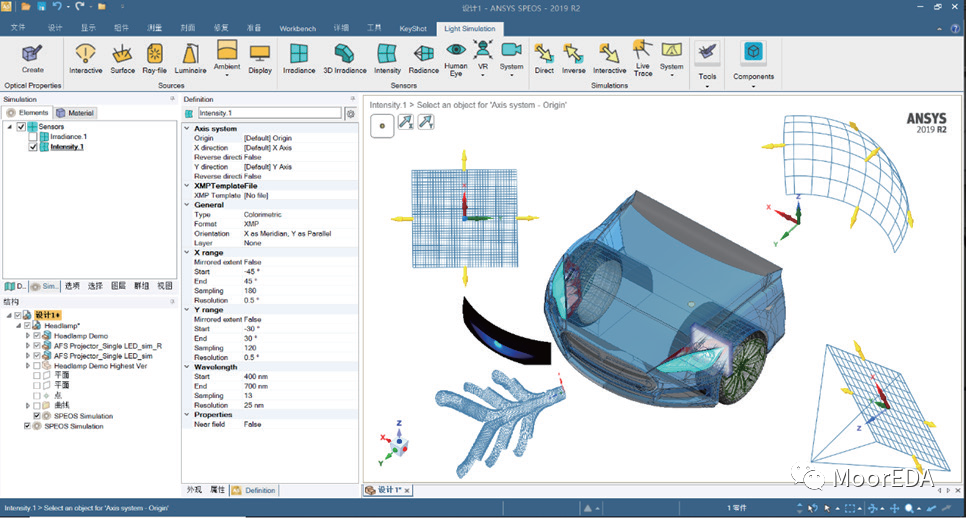The image size is (966, 518).
Task: Toggle the 曲线 checkbox in structure tree
Action: tap(37, 406)
